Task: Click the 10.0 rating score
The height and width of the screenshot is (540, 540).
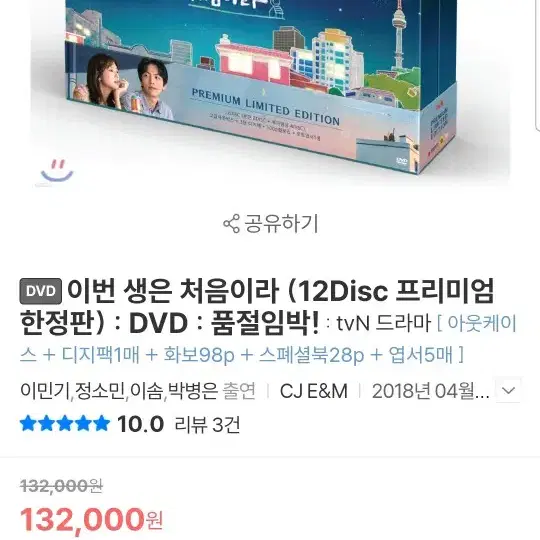Action: 140,424
